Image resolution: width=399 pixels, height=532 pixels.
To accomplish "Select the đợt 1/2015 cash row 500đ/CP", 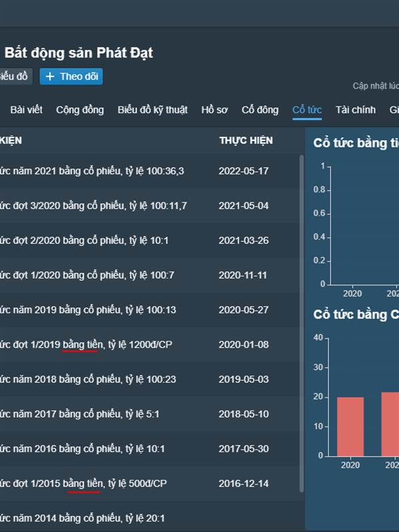I will point(149,483).
